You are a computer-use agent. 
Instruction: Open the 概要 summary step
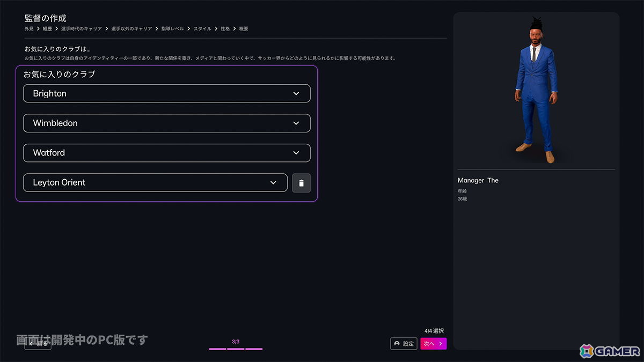click(x=244, y=28)
